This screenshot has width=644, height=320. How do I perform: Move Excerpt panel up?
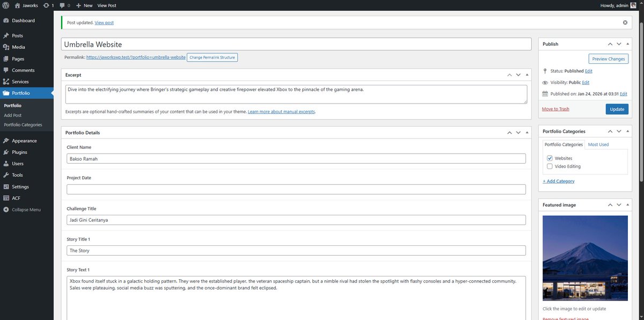510,75
